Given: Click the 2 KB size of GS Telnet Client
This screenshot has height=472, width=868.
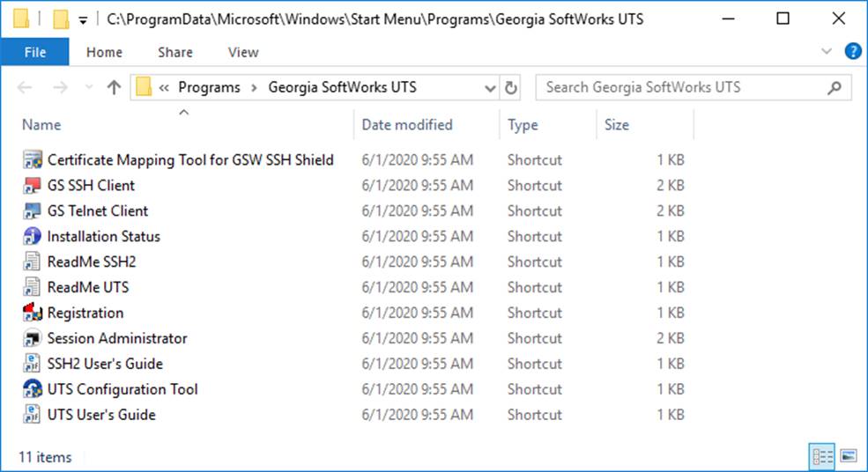Looking at the screenshot, I should click(671, 210).
